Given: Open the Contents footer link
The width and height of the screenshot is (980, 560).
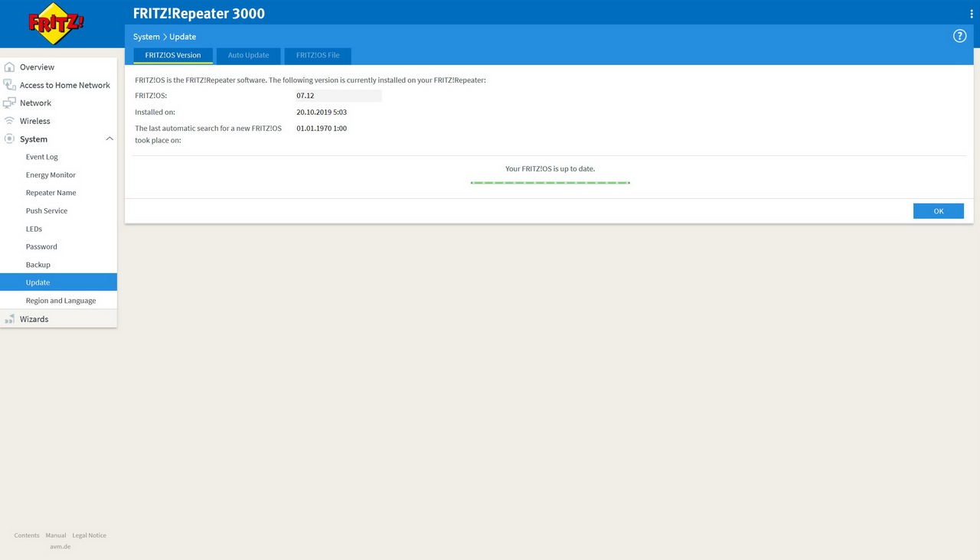Looking at the screenshot, I should coord(27,536).
